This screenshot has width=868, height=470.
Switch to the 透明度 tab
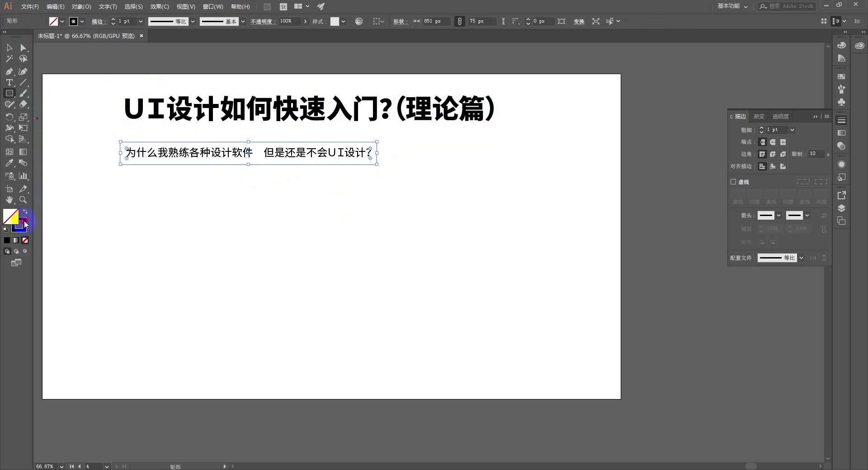(x=780, y=117)
